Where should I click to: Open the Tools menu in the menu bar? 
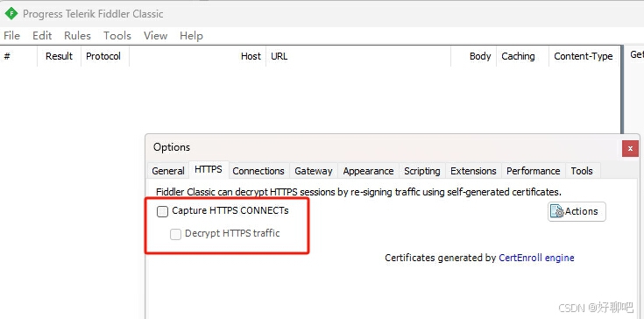pyautogui.click(x=117, y=36)
